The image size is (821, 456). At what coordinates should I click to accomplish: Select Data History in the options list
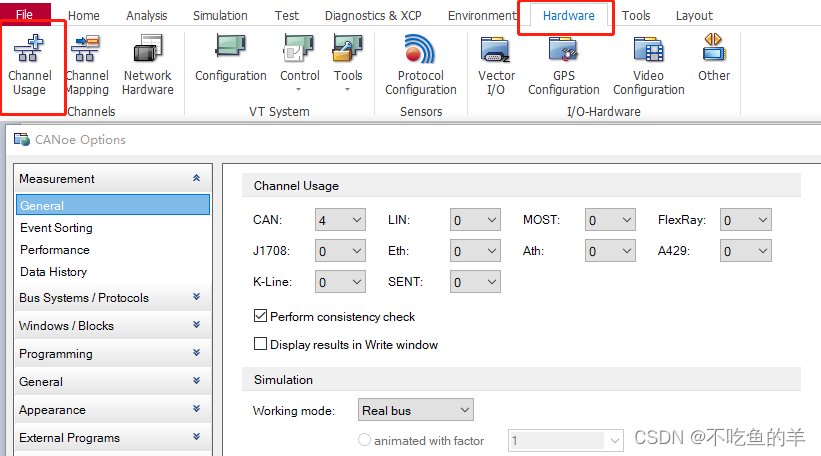(x=113, y=272)
